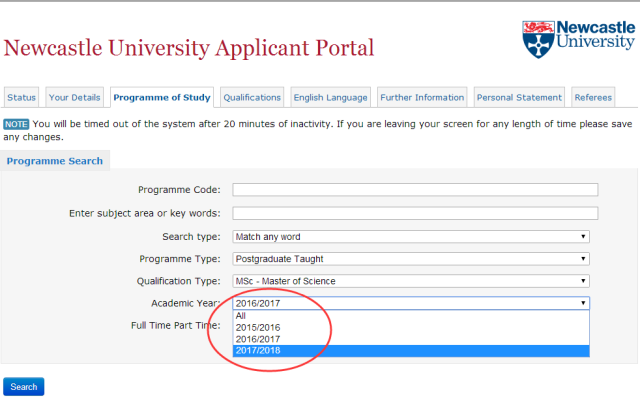Switch to Your Details tab
This screenshot has height=401, width=640.
coord(74,98)
